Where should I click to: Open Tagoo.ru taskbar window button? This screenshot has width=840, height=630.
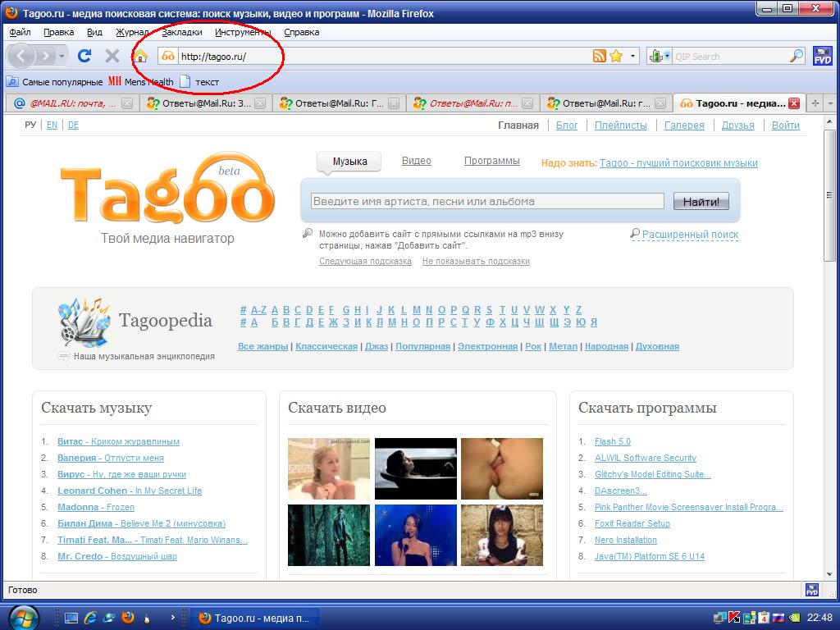255,618
